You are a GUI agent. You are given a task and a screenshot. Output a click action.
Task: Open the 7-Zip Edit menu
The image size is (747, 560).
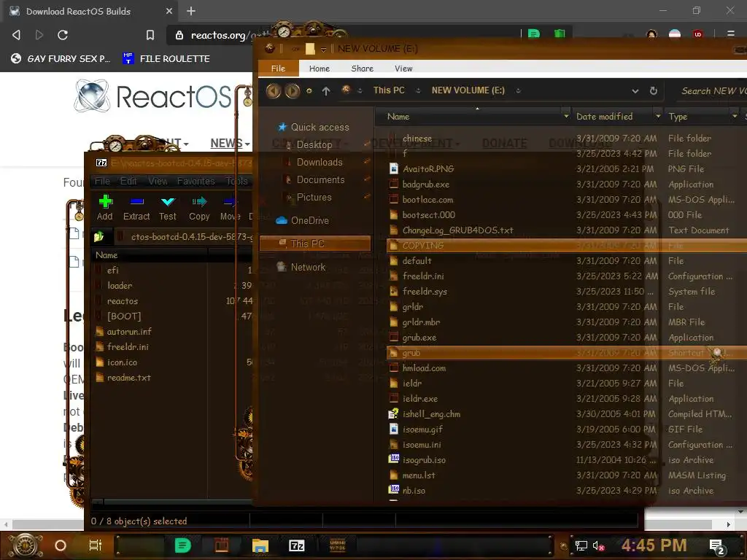128,181
